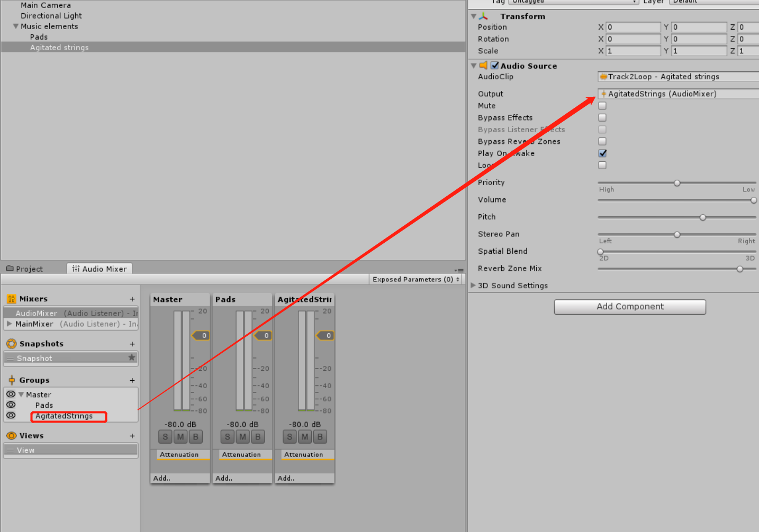759x532 pixels.
Task: Uncheck Play On Awake
Action: pyautogui.click(x=602, y=153)
